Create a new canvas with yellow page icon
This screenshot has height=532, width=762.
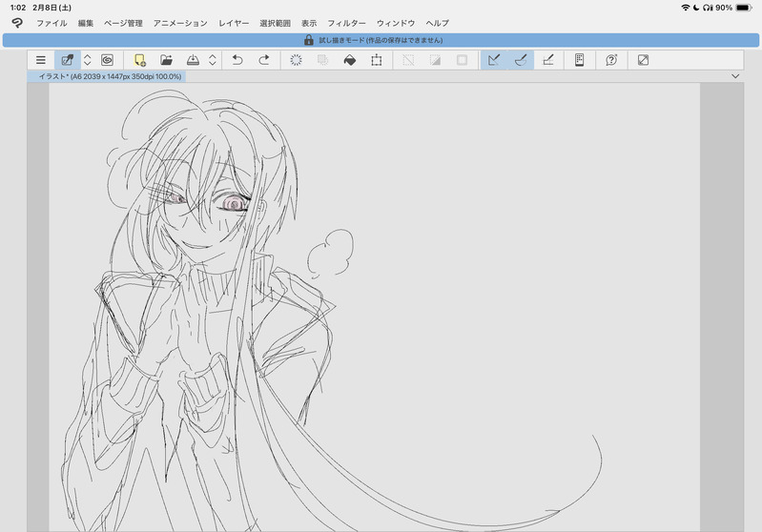[139, 60]
